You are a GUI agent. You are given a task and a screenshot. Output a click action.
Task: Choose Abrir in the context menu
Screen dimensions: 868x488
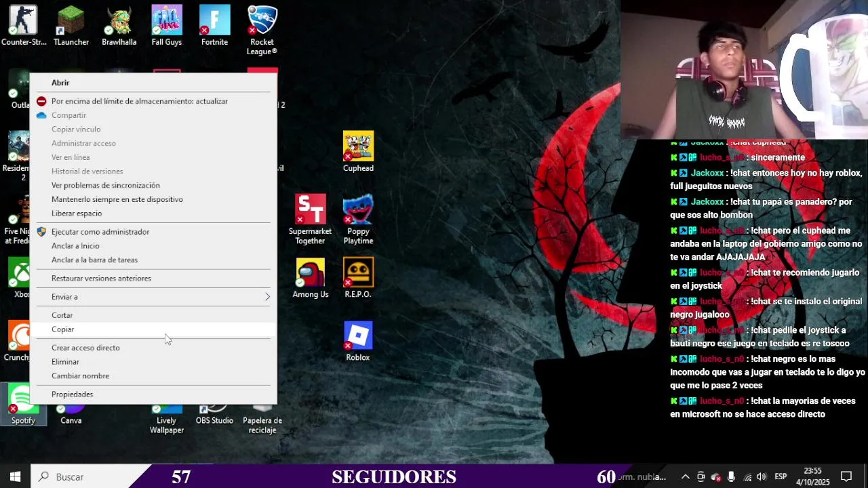pyautogui.click(x=153, y=83)
